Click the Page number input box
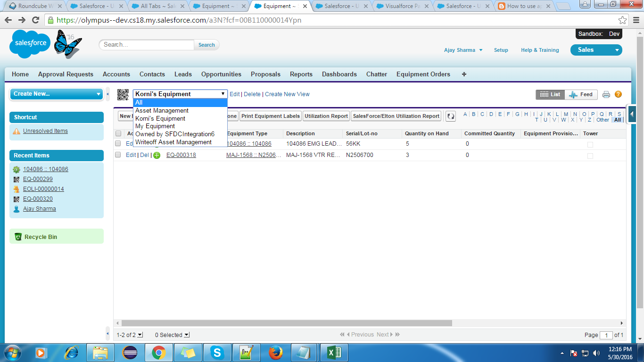Screen dimensions: 644x362 pos(606,335)
